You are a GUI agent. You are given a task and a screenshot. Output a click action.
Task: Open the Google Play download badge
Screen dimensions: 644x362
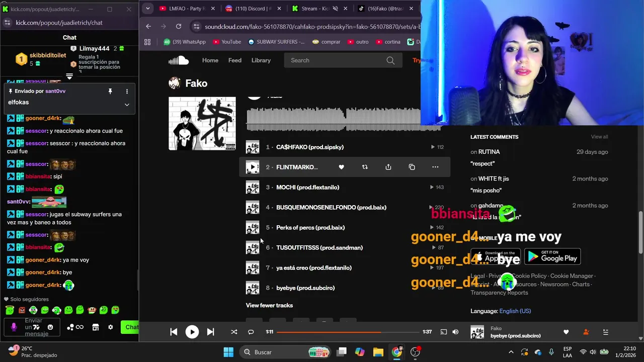click(x=552, y=256)
